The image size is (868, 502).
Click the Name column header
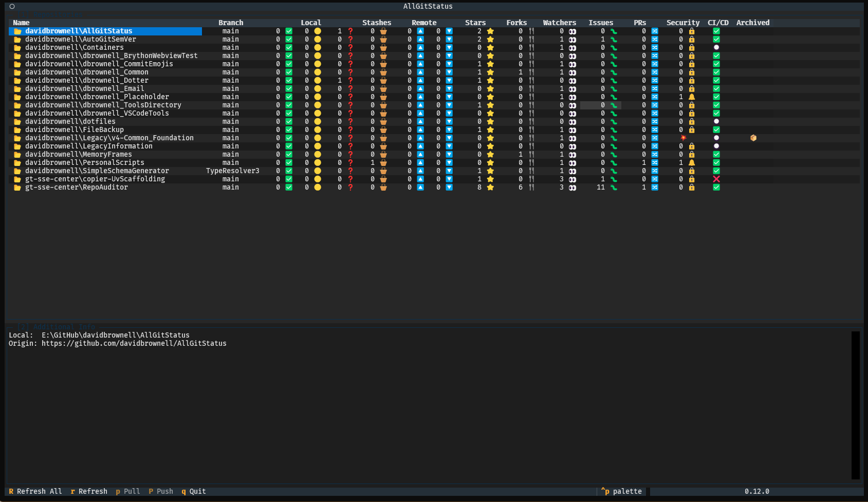click(x=21, y=23)
